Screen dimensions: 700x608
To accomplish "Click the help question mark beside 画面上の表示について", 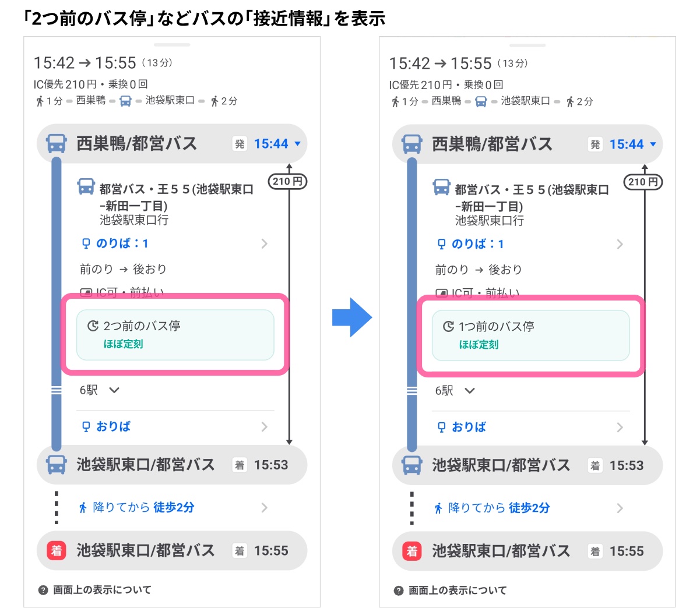I will click(x=43, y=589).
